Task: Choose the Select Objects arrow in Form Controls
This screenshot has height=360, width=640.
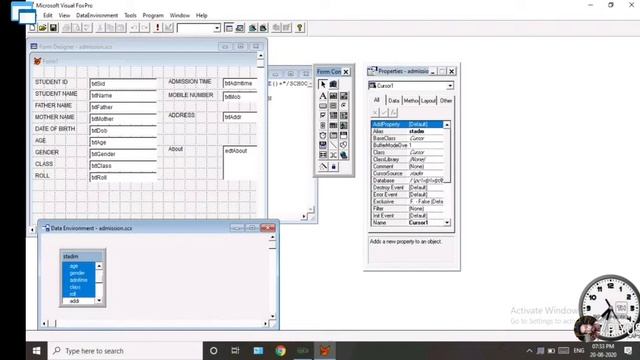Action: 323,84
